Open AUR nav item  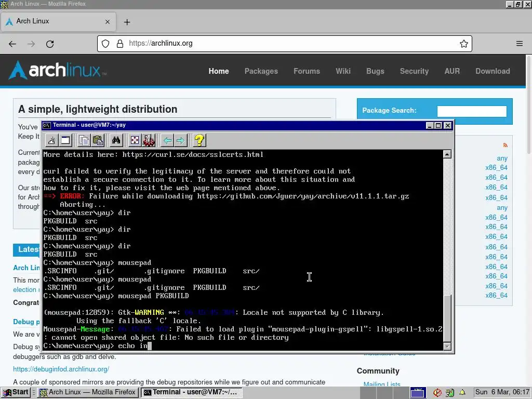point(453,71)
